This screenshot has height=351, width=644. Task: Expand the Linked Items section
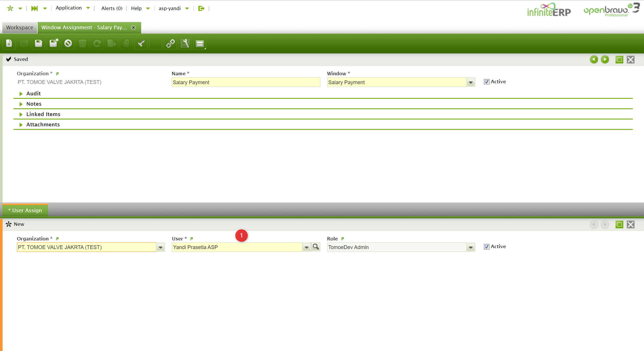click(x=43, y=114)
